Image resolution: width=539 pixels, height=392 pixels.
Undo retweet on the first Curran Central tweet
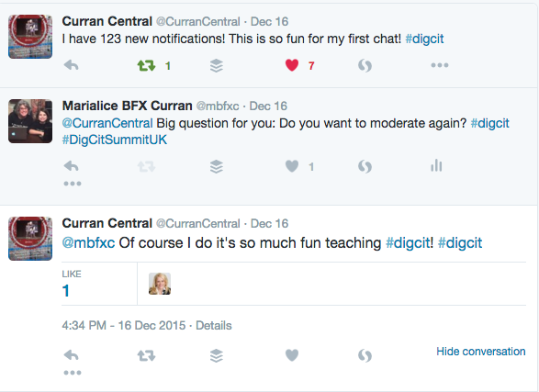point(146,65)
